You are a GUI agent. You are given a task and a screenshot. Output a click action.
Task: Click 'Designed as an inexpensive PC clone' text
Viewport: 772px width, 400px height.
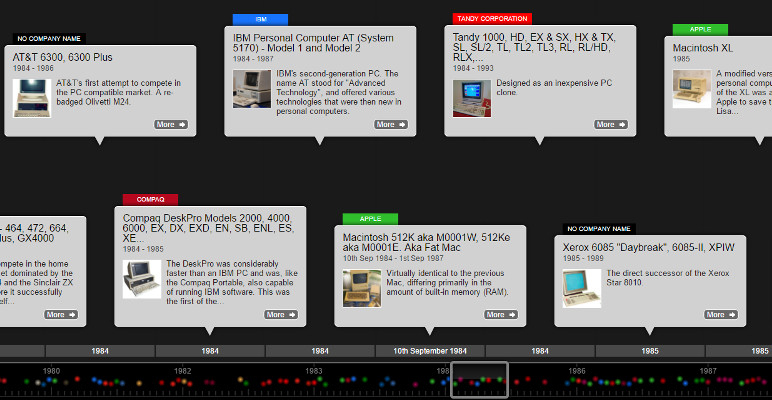pos(554,88)
